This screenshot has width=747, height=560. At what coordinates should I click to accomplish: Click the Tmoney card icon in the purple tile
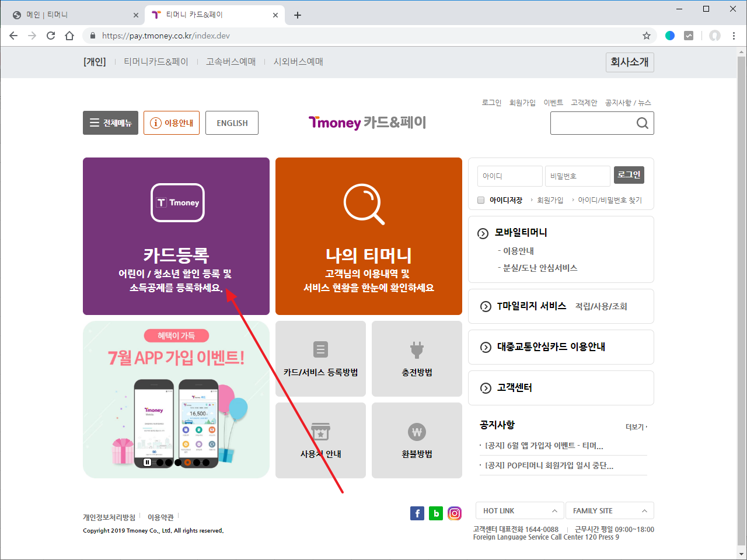tap(177, 202)
